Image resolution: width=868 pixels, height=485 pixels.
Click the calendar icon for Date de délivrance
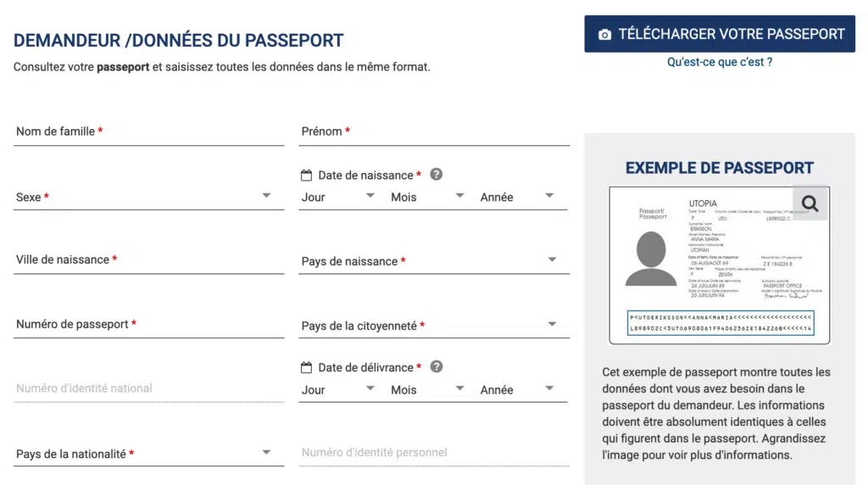click(x=306, y=367)
